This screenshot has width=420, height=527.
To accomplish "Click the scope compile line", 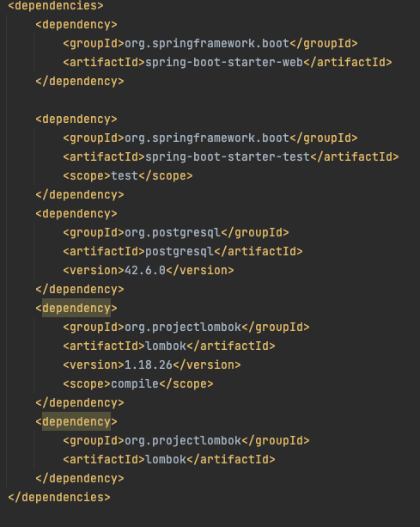I will pyautogui.click(x=138, y=383).
